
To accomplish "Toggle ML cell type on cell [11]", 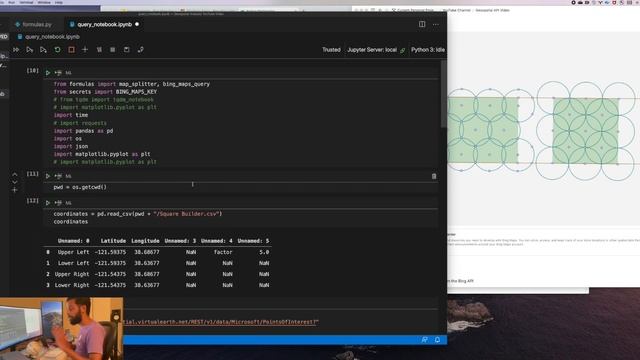I will (69, 176).
